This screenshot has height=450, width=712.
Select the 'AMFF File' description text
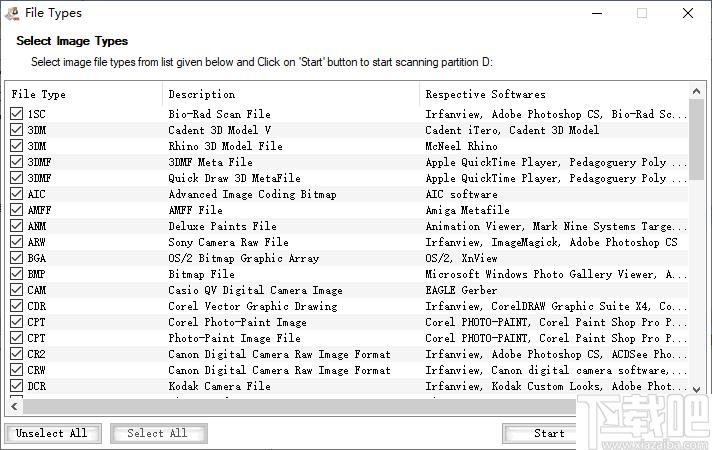pos(195,210)
